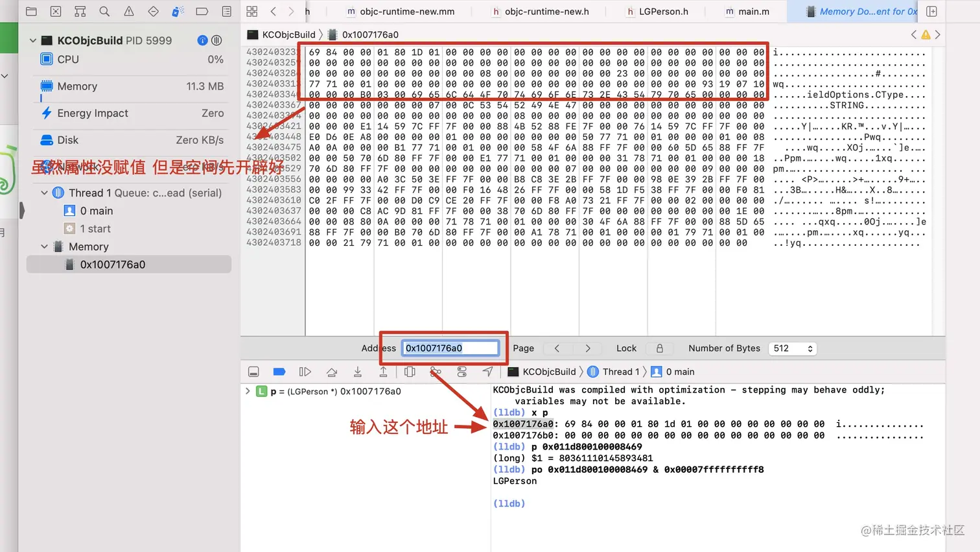Click Thread 1 in debug bar path
Viewport: 980px width, 552px height.
click(x=614, y=372)
